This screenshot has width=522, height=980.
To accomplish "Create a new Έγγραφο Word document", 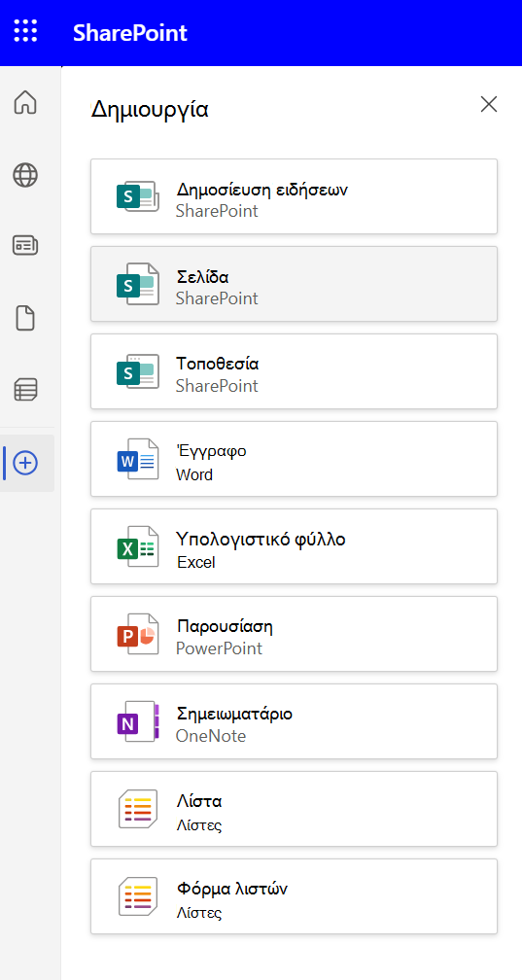I will (x=294, y=459).
